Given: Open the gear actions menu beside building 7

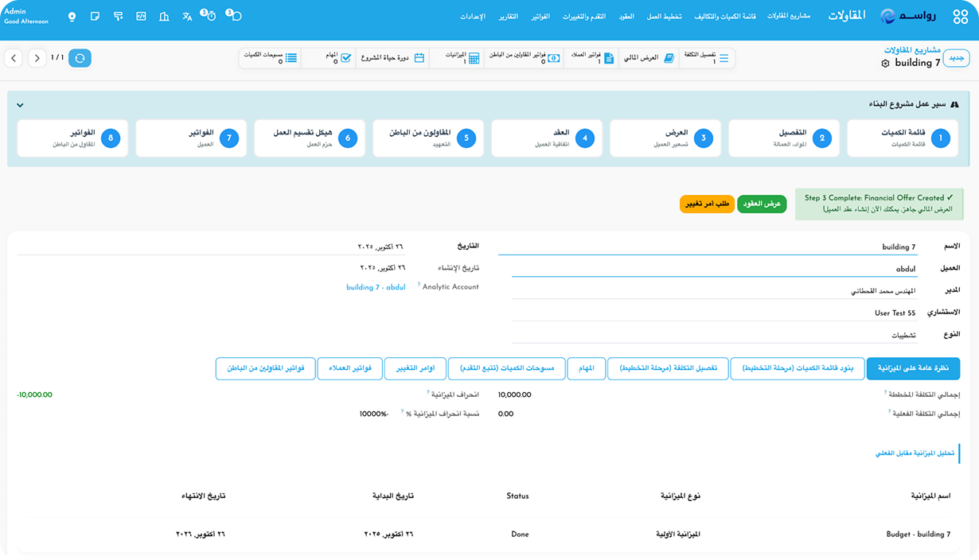Looking at the screenshot, I should pos(885,64).
